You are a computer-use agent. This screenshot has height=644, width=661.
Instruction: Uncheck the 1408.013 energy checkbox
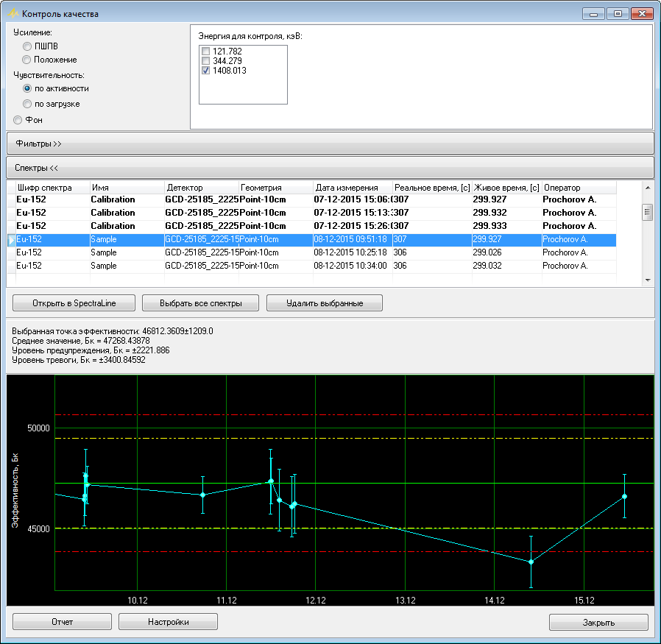(206, 71)
